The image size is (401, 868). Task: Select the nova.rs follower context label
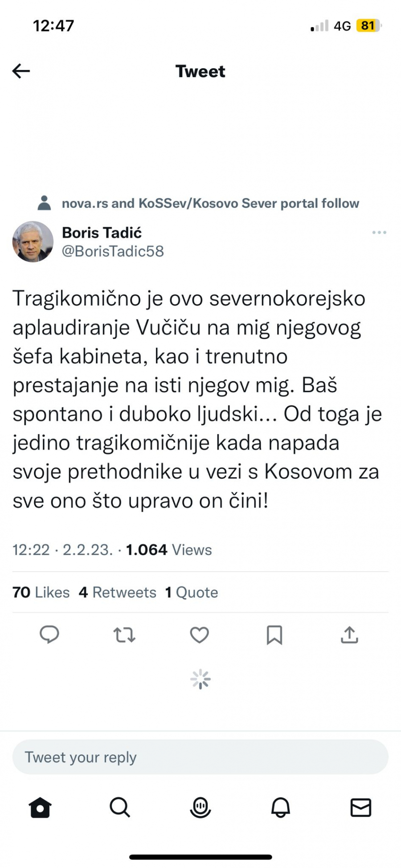point(210,203)
